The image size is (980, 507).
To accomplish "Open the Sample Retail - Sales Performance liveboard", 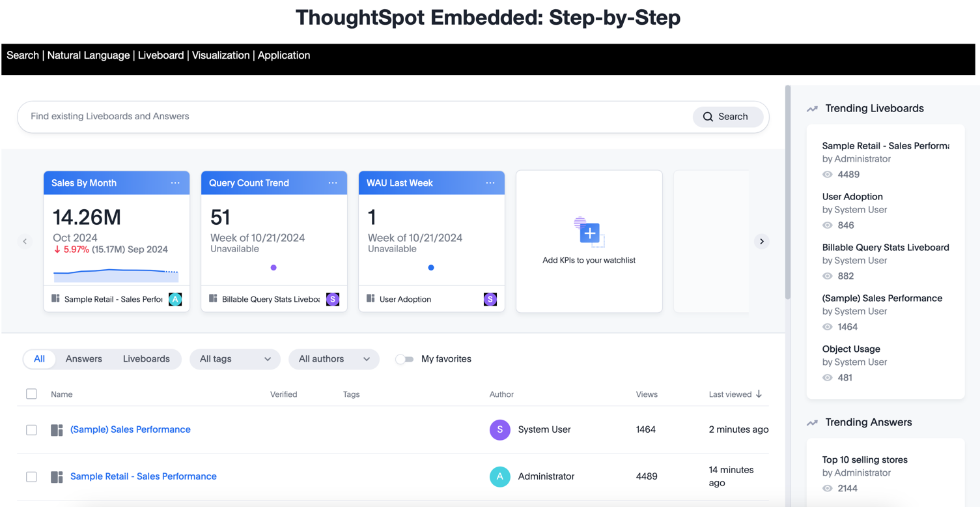I will [x=143, y=476].
